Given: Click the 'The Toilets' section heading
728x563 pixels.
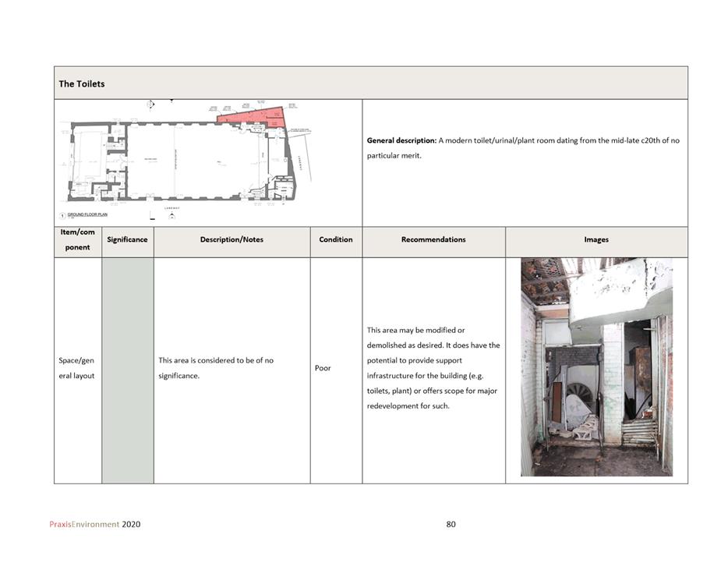Looking at the screenshot, I should point(81,84).
